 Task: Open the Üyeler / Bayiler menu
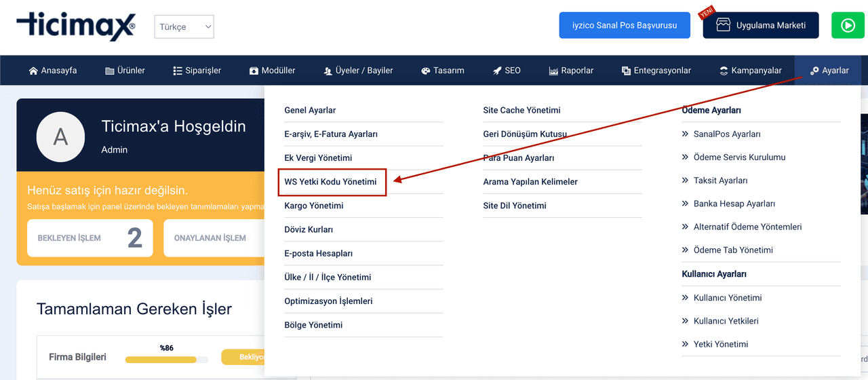click(x=358, y=71)
